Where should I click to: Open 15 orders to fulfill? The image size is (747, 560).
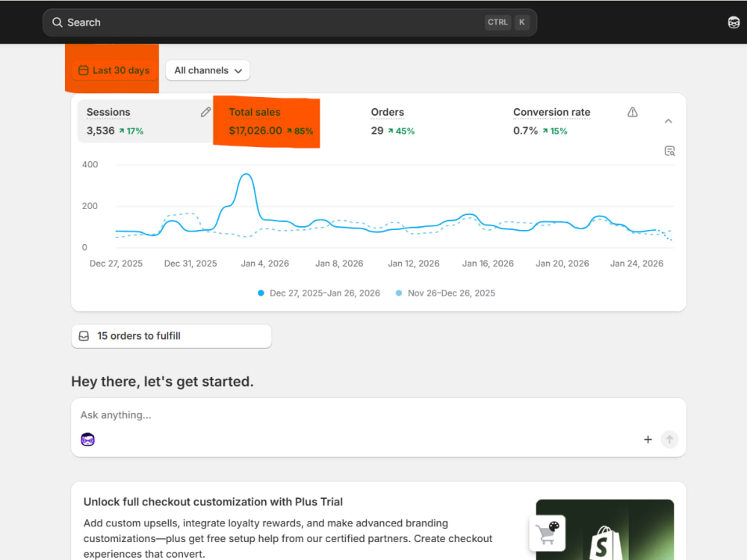point(172,336)
